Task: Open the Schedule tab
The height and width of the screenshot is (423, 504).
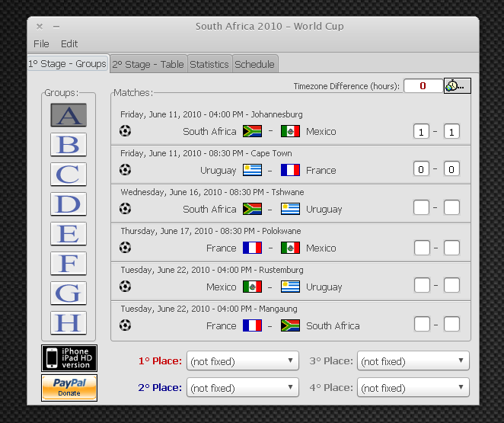Action: pos(254,64)
